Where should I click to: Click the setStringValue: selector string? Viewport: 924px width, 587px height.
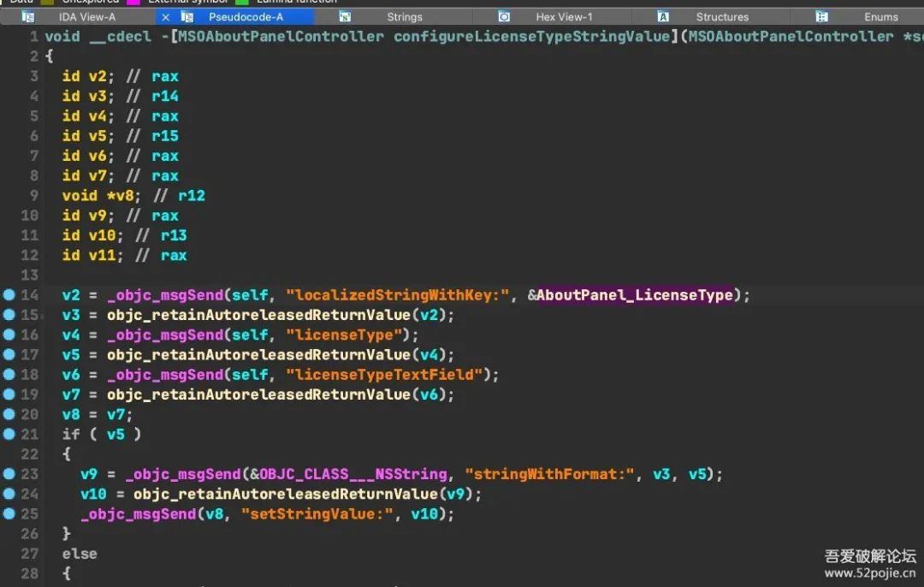coord(317,514)
